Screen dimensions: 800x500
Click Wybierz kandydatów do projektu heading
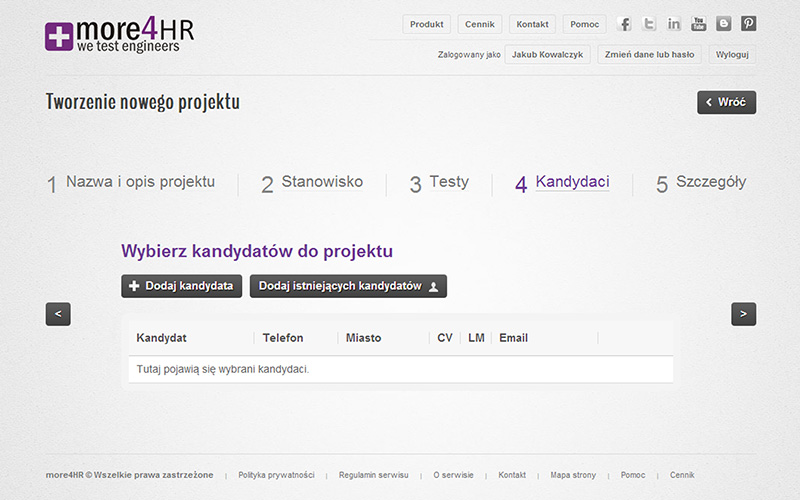click(257, 251)
